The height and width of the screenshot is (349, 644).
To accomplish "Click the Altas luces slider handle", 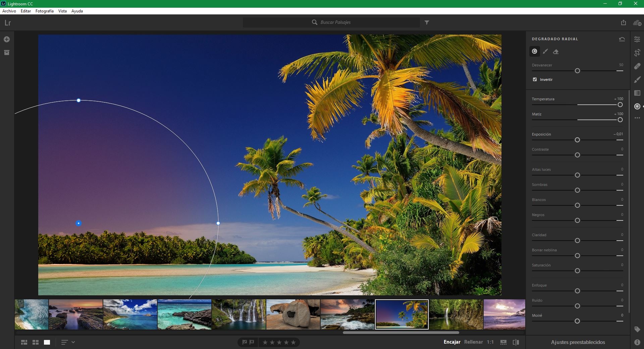I will (x=577, y=175).
